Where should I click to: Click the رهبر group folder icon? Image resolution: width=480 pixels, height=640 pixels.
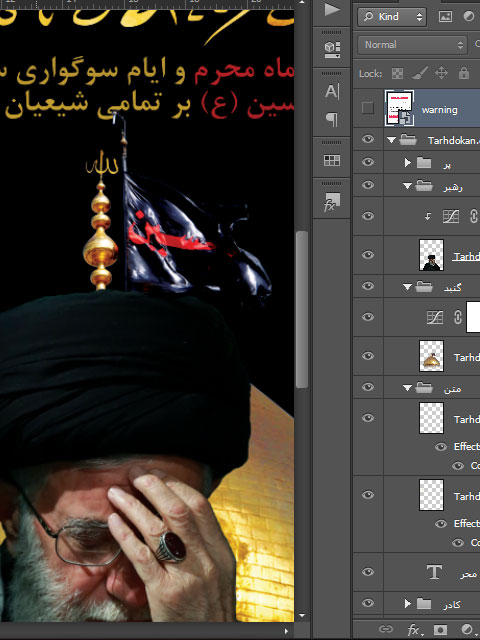[424, 186]
